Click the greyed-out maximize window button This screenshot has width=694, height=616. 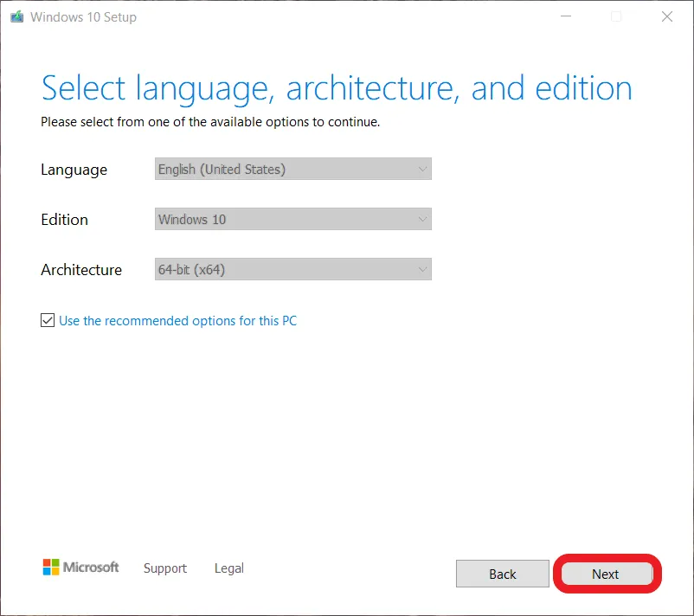pos(616,16)
